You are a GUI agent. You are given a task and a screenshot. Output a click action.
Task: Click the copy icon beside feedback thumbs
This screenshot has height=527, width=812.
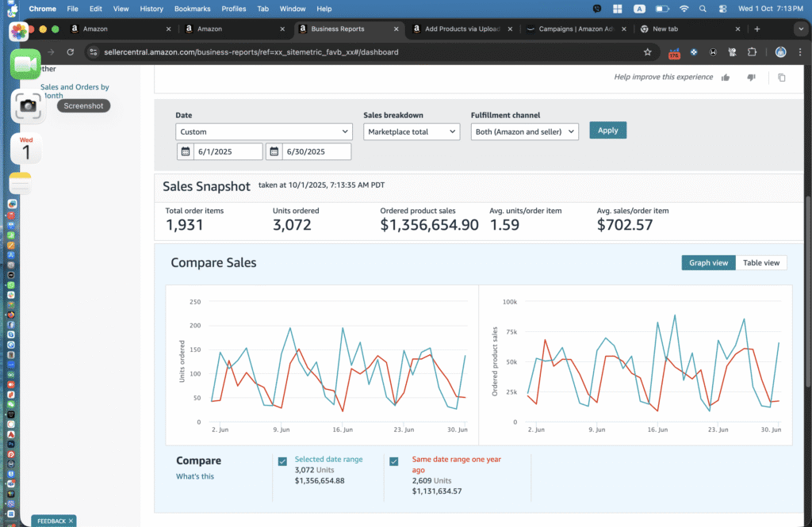tap(781, 78)
